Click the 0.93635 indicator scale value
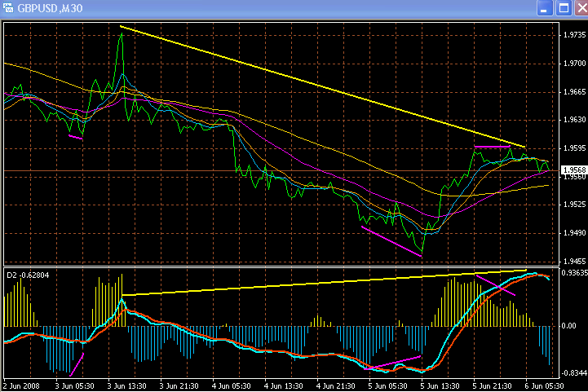Image resolution: width=588 pixels, height=392 pixels. (574, 272)
